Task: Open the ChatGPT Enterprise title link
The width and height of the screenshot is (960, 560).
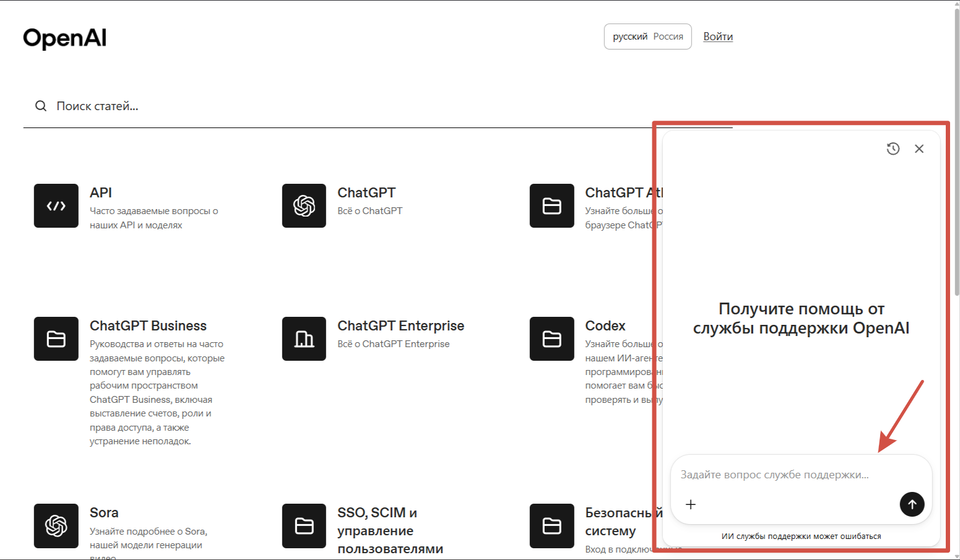Action: [x=400, y=326]
